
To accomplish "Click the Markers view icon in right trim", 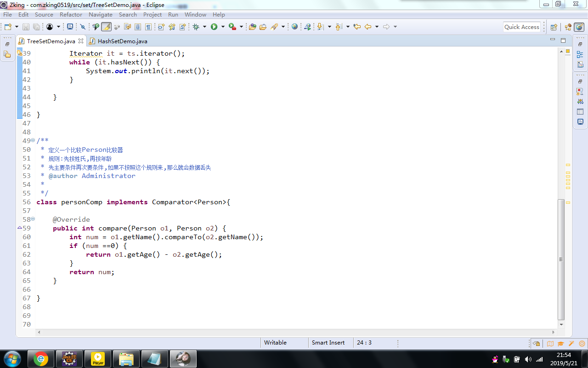I will click(580, 92).
